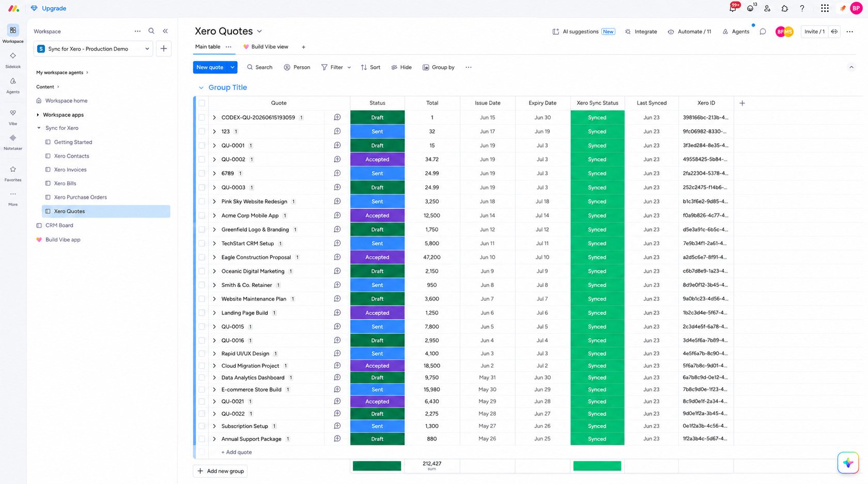Click Add new group button
868x484 pixels.
click(x=220, y=471)
